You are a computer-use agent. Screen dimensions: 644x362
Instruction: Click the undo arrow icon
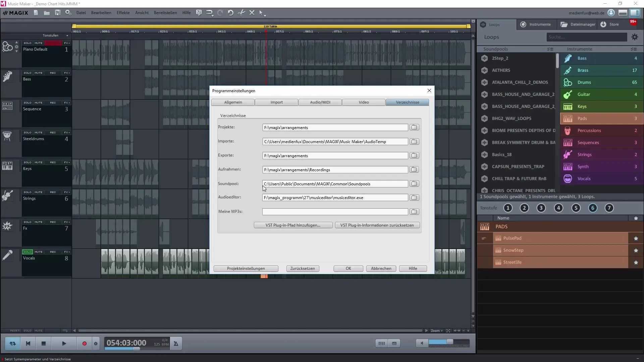pyautogui.click(x=230, y=13)
